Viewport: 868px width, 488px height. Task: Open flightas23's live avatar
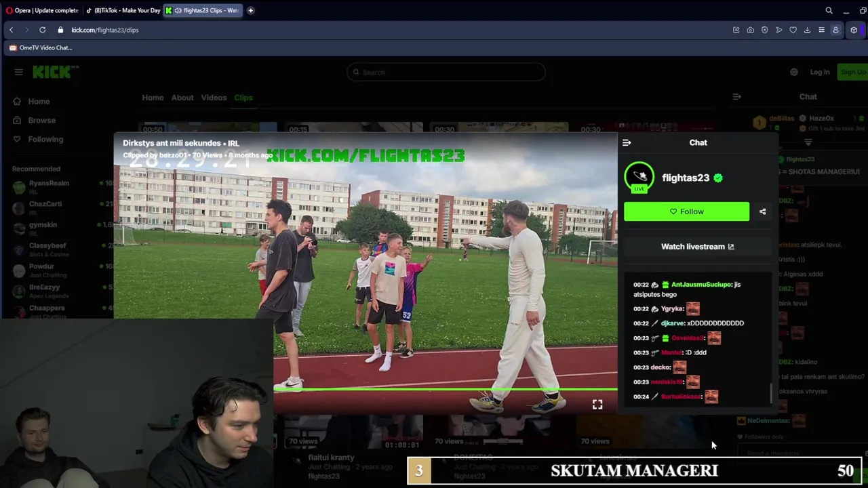click(x=639, y=178)
